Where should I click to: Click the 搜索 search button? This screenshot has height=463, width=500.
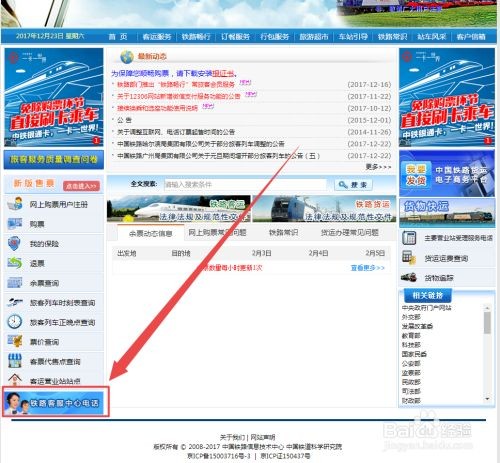point(353,185)
